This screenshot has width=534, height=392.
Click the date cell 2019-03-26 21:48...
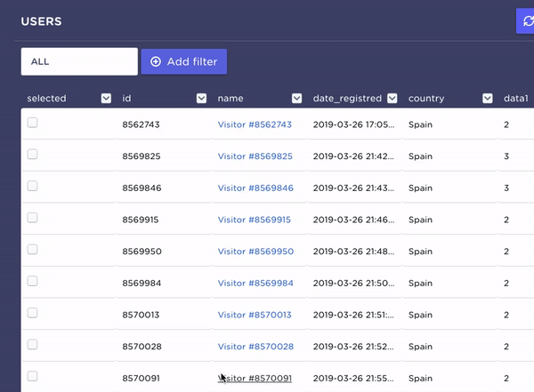pyautogui.click(x=354, y=252)
